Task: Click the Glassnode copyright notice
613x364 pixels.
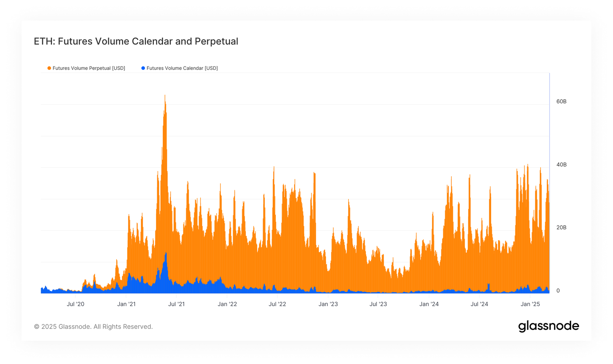Action: pyautogui.click(x=93, y=327)
